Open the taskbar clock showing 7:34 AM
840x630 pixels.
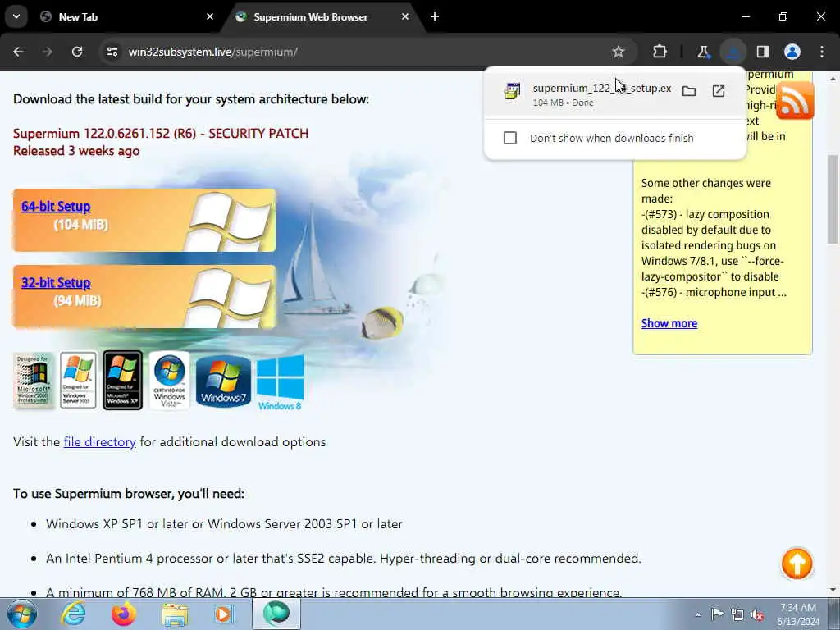(x=798, y=614)
